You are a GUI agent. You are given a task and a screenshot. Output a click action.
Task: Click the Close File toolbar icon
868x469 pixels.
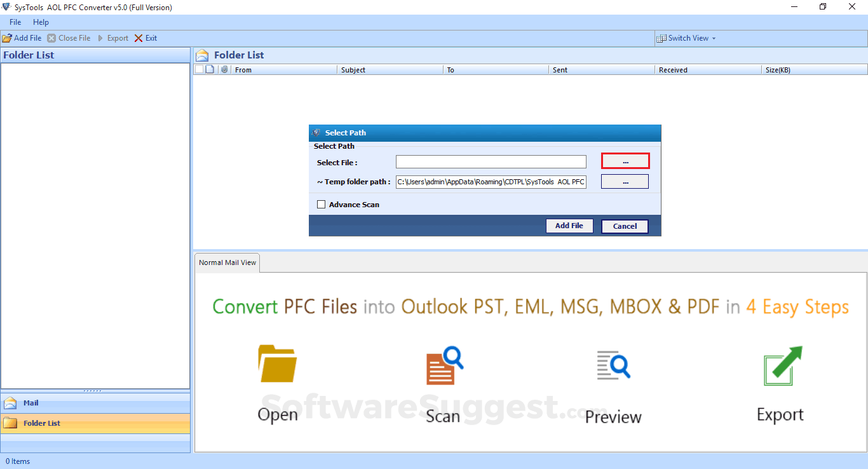51,38
